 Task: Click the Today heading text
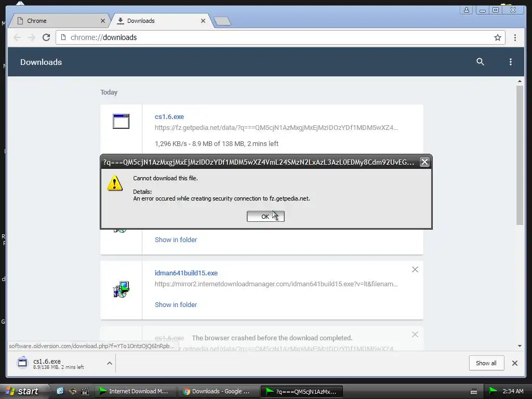point(109,92)
